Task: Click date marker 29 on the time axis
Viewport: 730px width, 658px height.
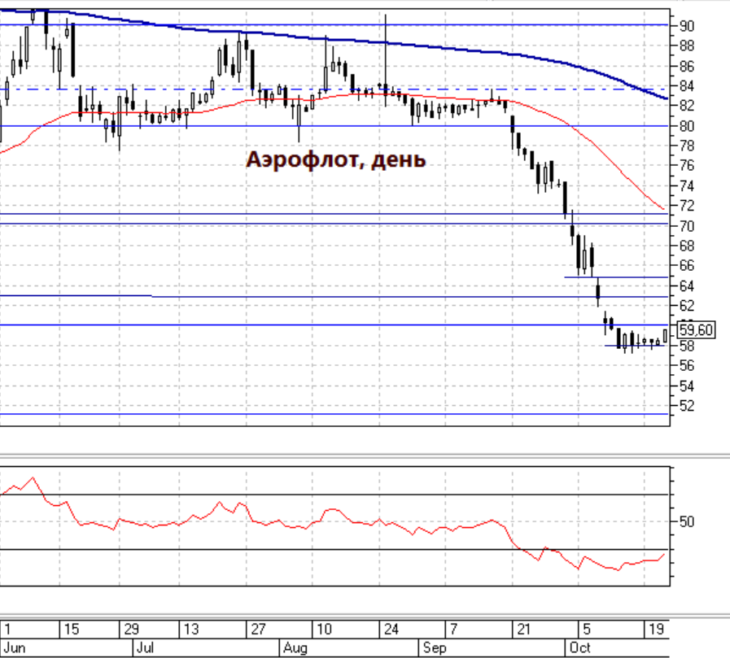Action: tap(131, 630)
